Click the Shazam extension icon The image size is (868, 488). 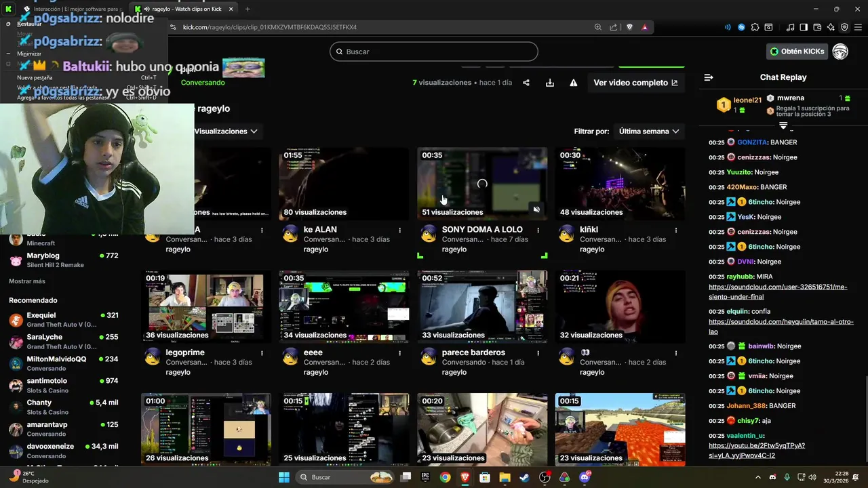click(x=741, y=27)
